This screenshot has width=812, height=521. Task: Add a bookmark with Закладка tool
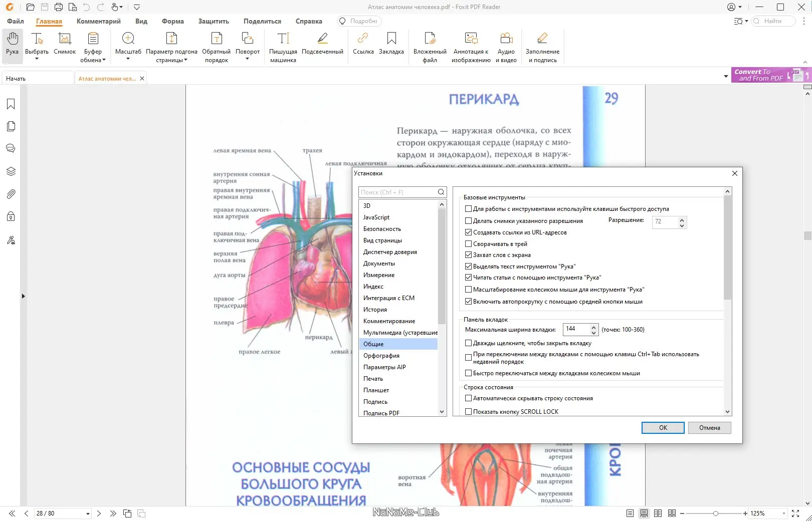pos(391,44)
